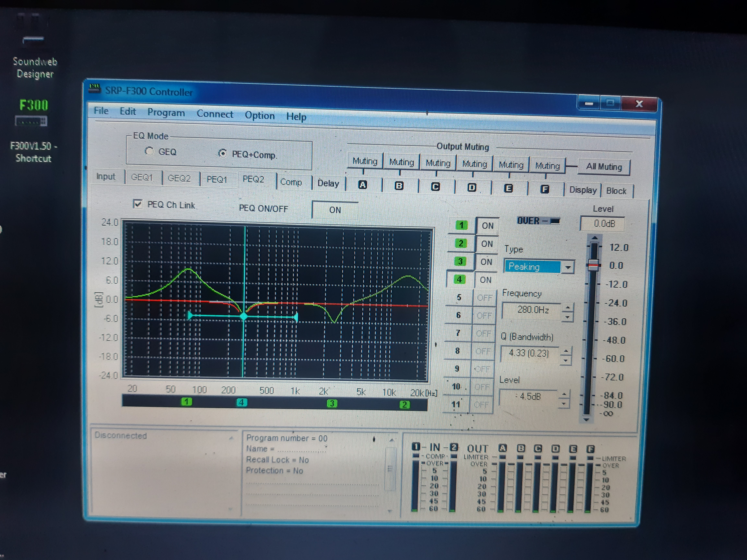The image size is (747, 560).
Task: Select PEQ band 3 green indicator
Action: point(460,261)
